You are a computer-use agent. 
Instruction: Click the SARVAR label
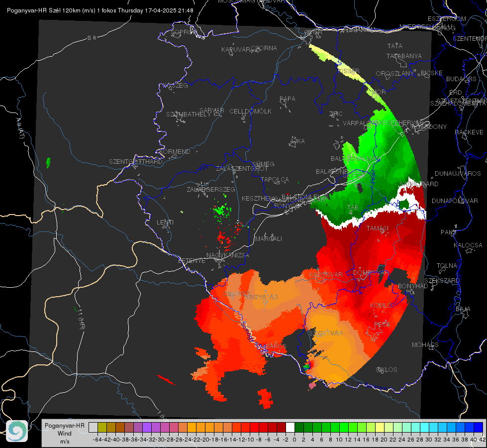(x=212, y=111)
